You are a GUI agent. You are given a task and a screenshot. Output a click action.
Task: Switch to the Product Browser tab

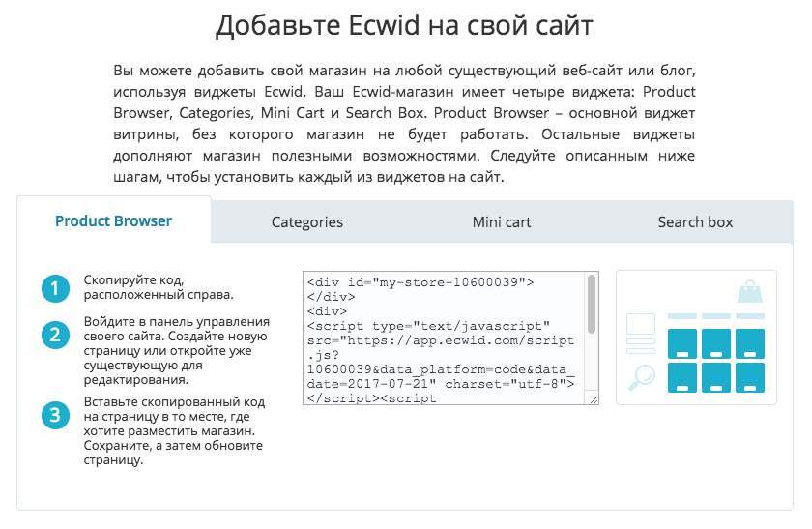[113, 220]
